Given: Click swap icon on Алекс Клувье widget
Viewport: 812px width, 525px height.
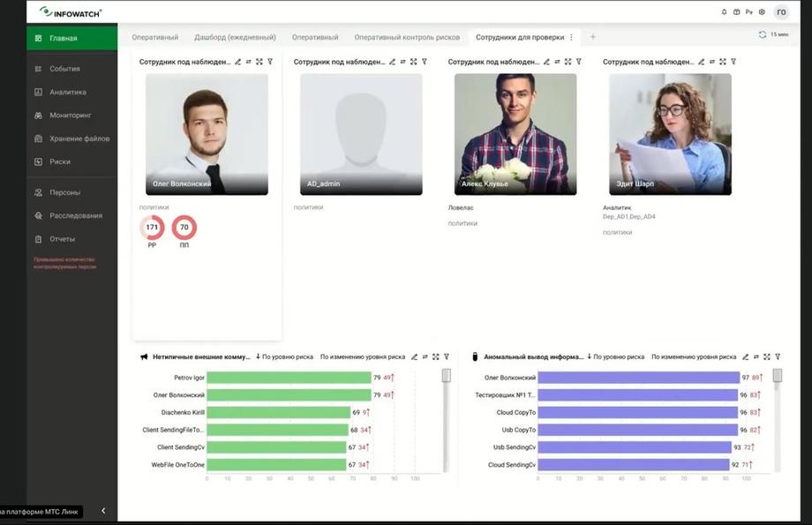Looking at the screenshot, I should point(557,62).
